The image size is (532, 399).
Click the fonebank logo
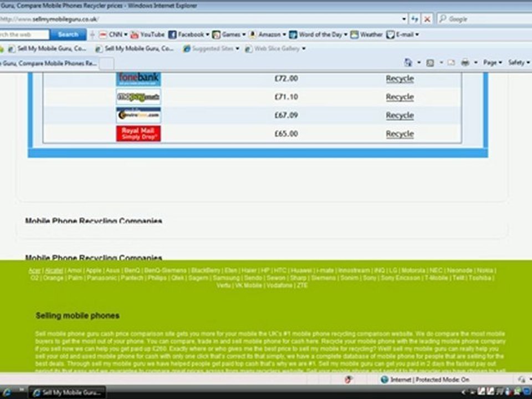(x=139, y=79)
